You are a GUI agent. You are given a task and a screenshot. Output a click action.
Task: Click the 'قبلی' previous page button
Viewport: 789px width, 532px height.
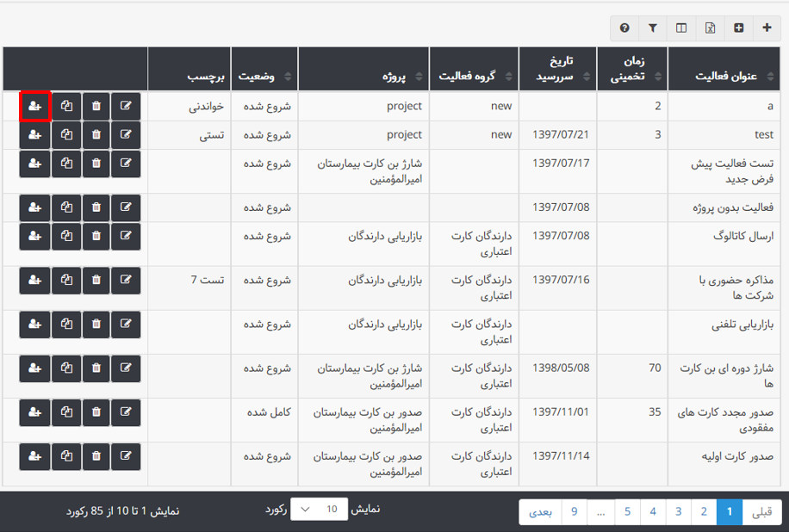click(762, 512)
